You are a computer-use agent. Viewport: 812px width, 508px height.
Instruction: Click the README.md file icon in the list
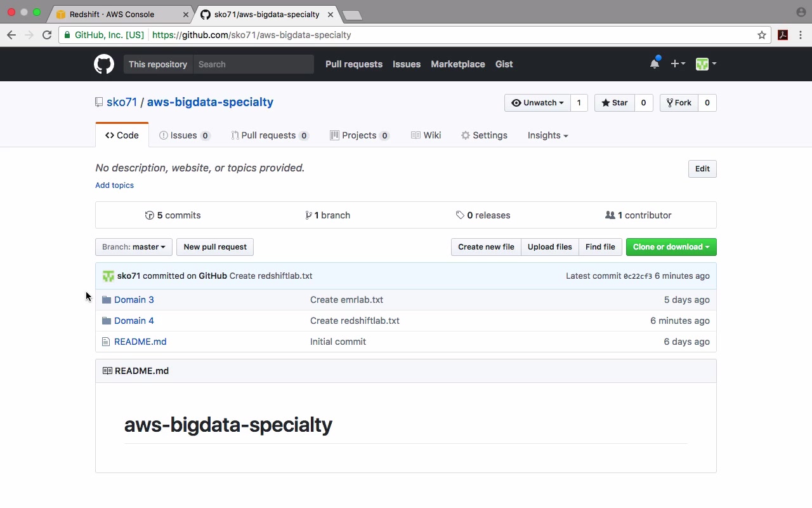(x=106, y=342)
